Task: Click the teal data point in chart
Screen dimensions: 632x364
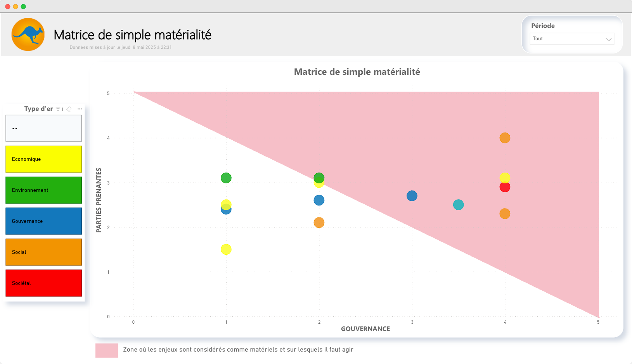Action: 458,205
